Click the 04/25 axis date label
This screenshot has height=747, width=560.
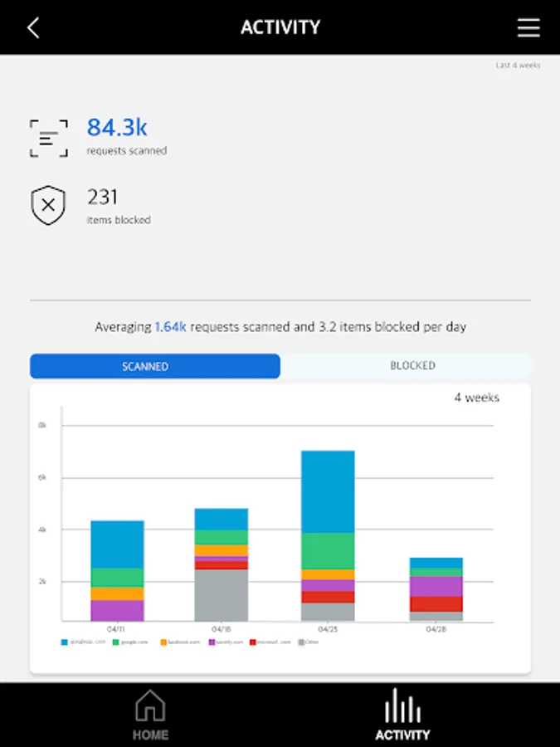328,629
